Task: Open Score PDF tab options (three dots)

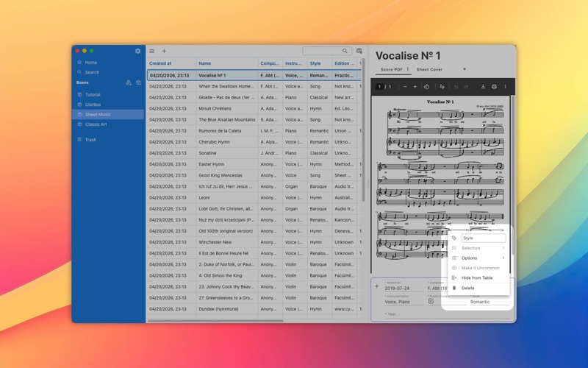Action: (408, 69)
